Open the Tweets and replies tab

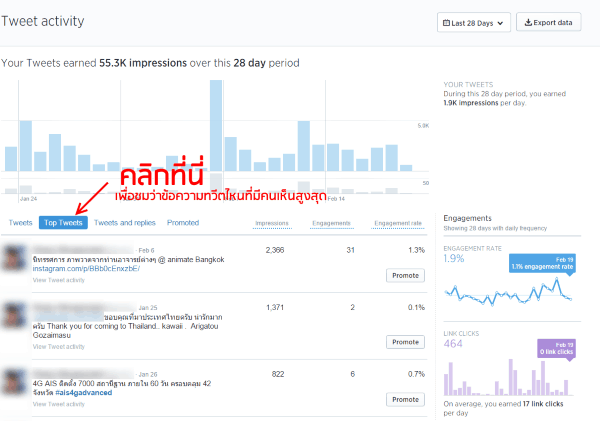click(125, 223)
